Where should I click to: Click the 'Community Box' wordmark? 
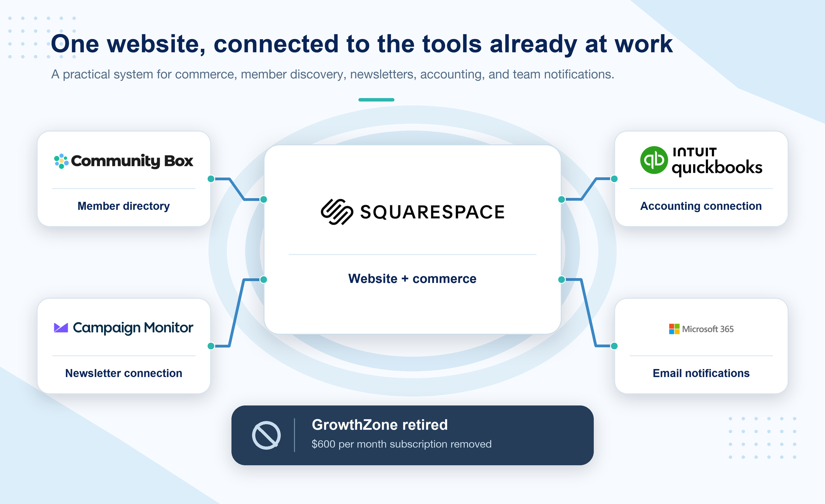132,161
